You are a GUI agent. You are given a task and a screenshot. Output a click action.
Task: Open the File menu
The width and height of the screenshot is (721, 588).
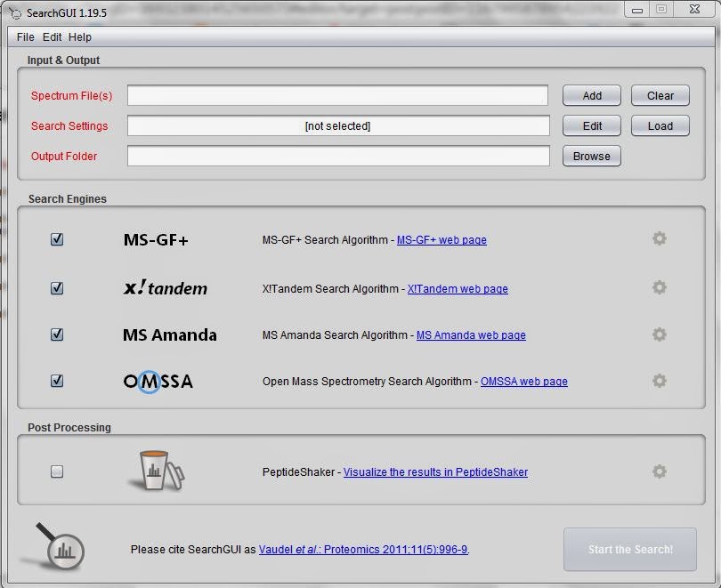(24, 36)
